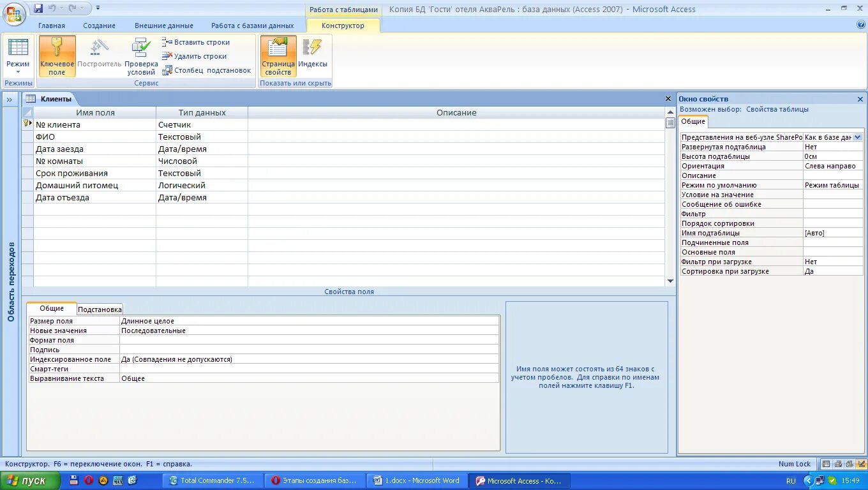Switch to Datasheet view from status bar
This screenshot has height=490, width=868.
click(x=827, y=464)
